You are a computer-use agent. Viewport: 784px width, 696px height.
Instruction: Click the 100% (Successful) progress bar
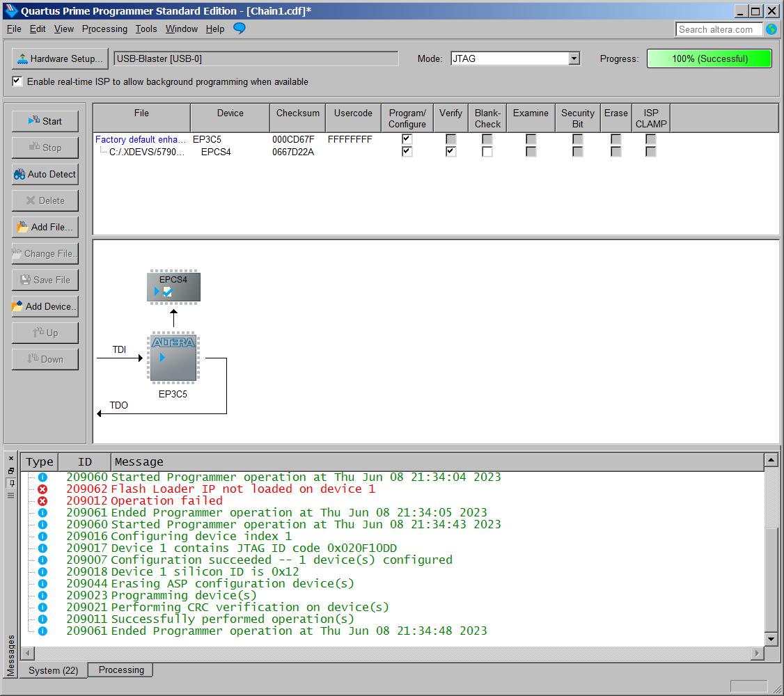(x=709, y=59)
